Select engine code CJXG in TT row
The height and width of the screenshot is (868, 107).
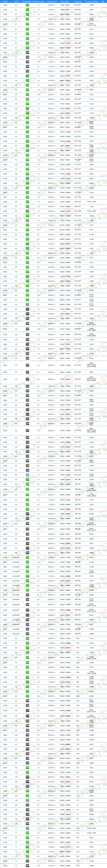click(x=92, y=852)
